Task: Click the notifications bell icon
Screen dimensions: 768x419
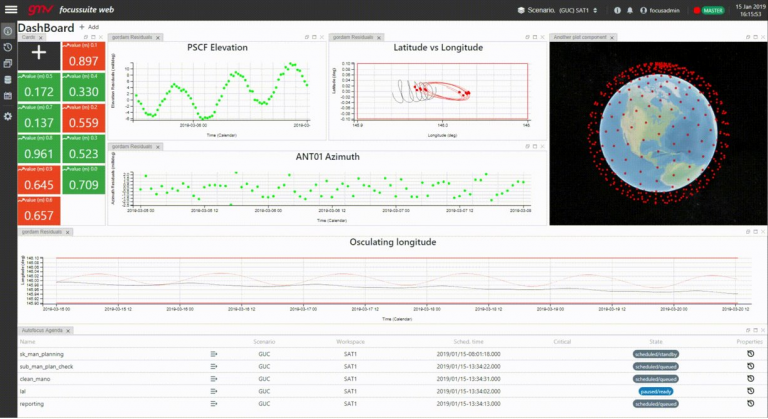Action: [x=630, y=10]
